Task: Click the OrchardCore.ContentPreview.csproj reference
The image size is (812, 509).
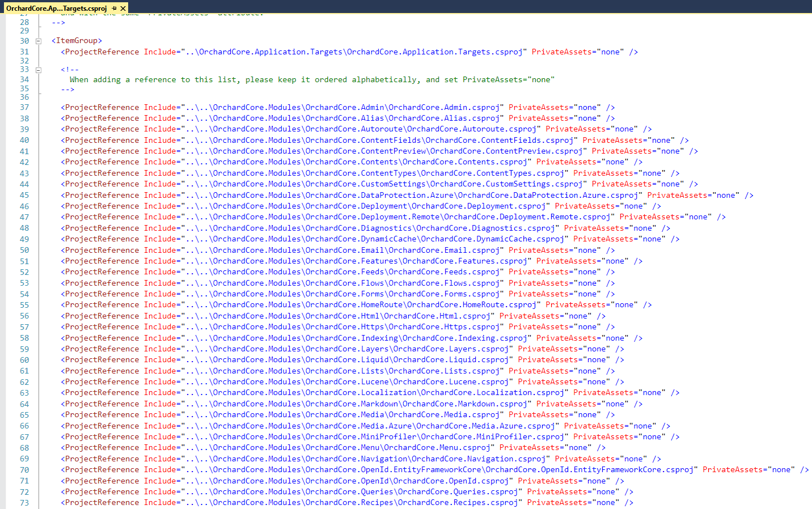Action: [x=379, y=151]
